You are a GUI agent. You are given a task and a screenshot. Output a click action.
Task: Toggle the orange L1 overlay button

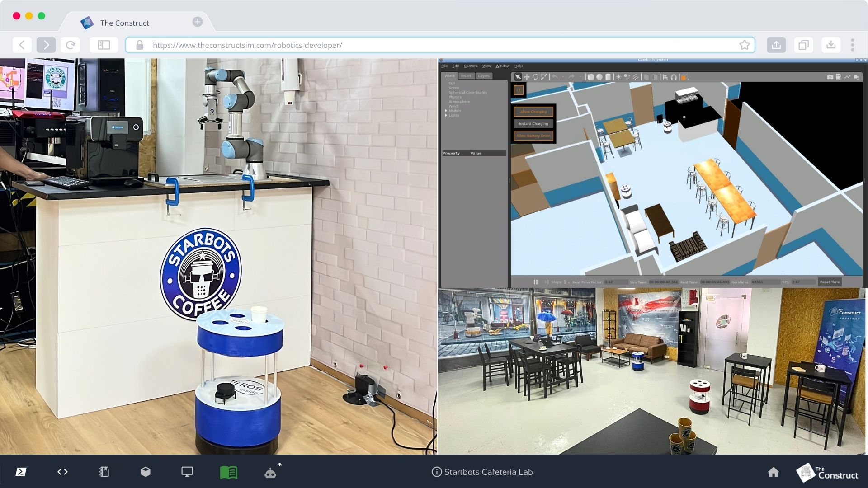coord(519,90)
